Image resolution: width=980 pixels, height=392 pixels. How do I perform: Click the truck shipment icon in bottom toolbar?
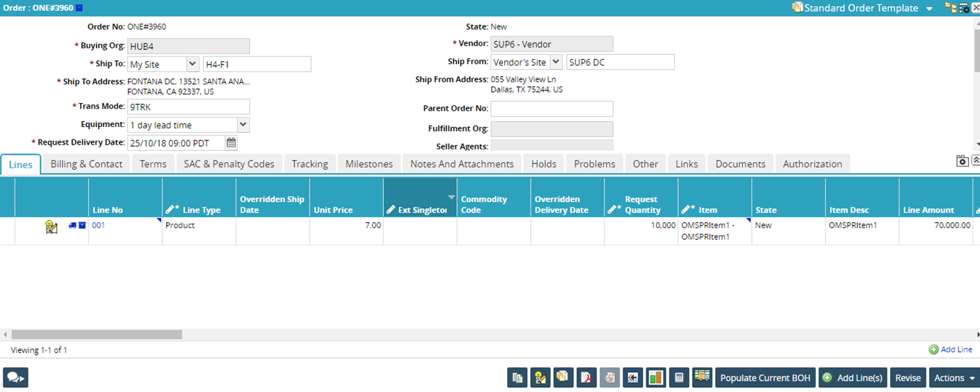(701, 377)
